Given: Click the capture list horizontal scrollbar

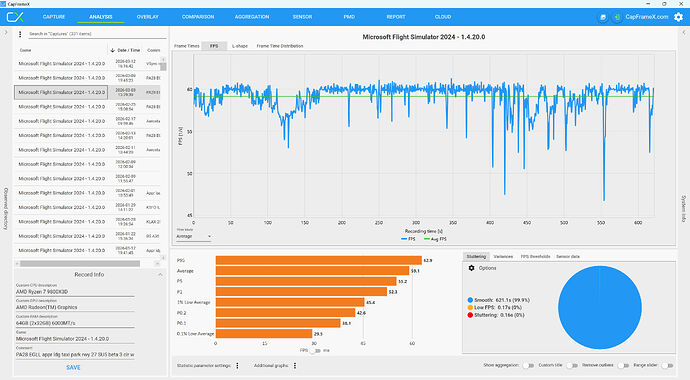Looking at the screenshot, I should 80,264.
